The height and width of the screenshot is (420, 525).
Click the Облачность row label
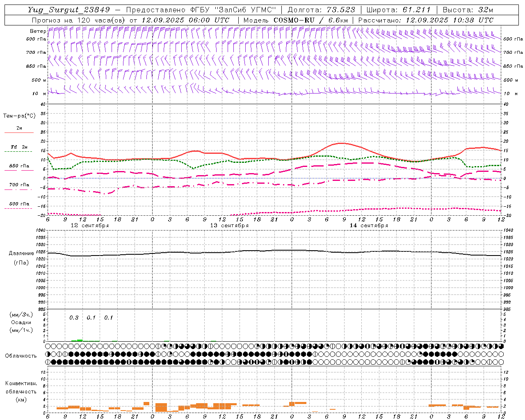(21, 356)
